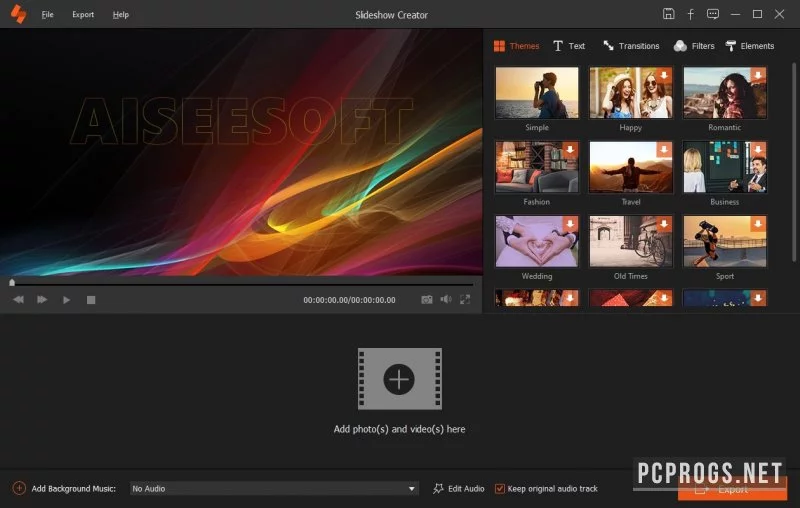Click the Edit Audio button
800x508 pixels.
click(459, 489)
